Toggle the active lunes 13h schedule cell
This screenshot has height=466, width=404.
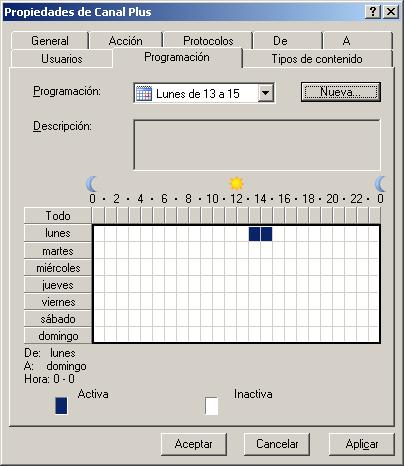click(254, 234)
